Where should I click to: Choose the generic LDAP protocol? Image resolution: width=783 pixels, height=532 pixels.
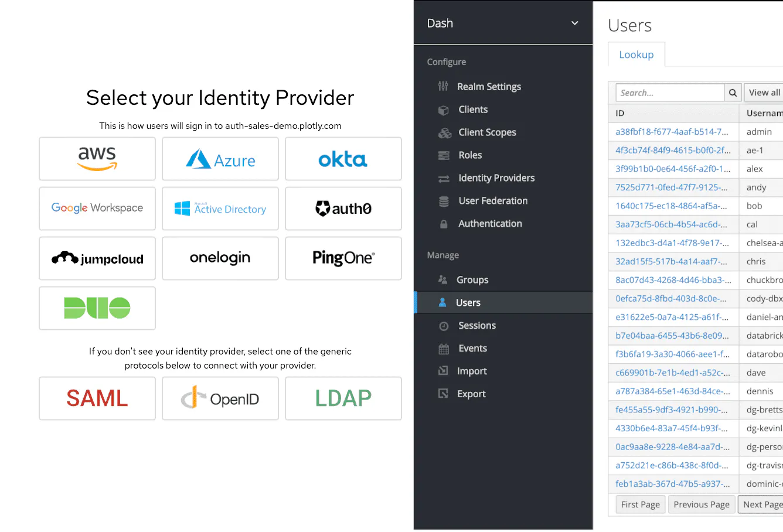[x=343, y=398]
